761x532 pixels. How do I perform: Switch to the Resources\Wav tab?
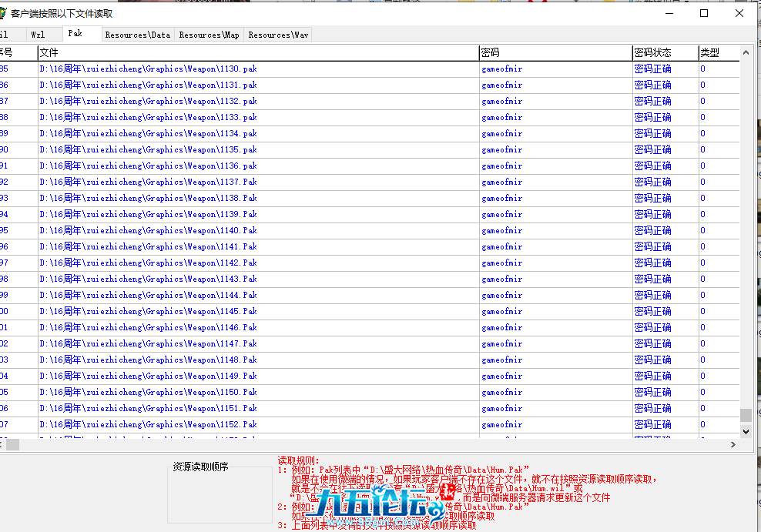(x=277, y=35)
